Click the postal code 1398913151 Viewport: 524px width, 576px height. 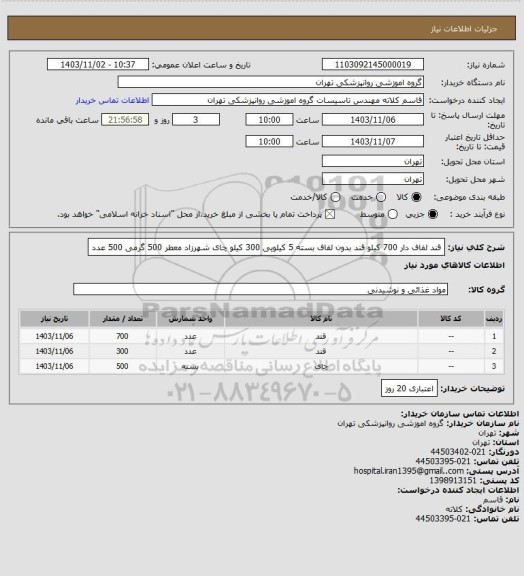(x=453, y=480)
